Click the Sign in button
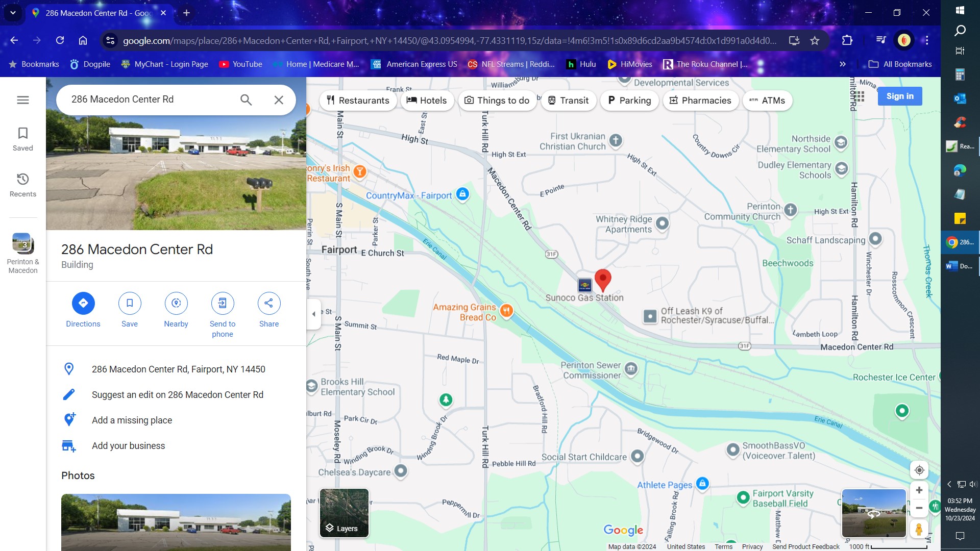 click(x=899, y=96)
